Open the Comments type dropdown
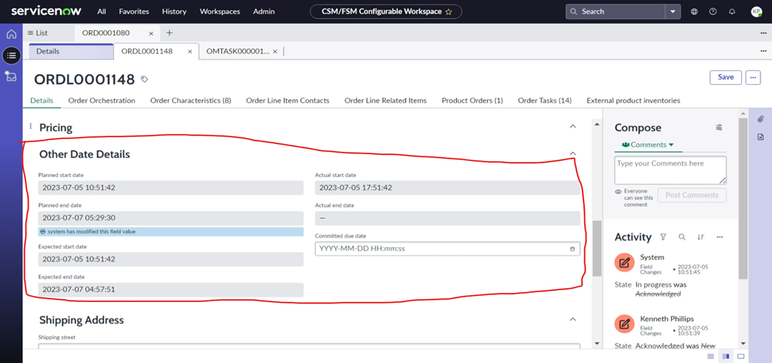Viewport: 772px width, 363px height. (x=648, y=145)
